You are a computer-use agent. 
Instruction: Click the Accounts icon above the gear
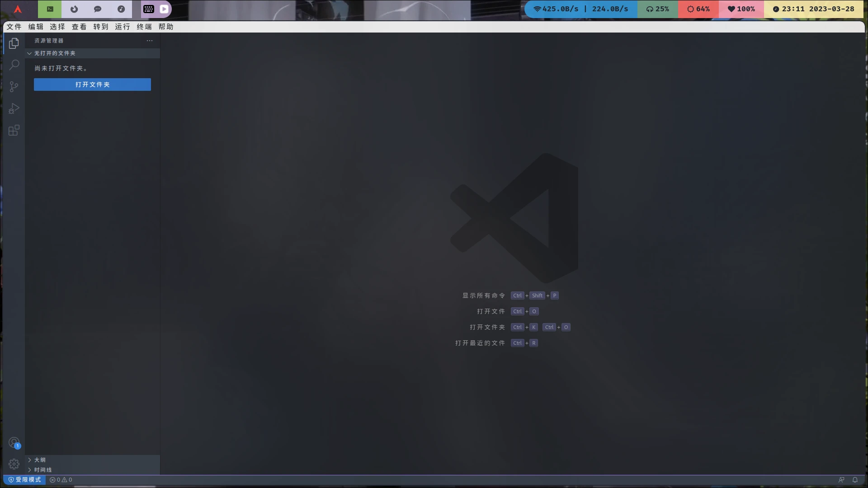[x=14, y=442]
